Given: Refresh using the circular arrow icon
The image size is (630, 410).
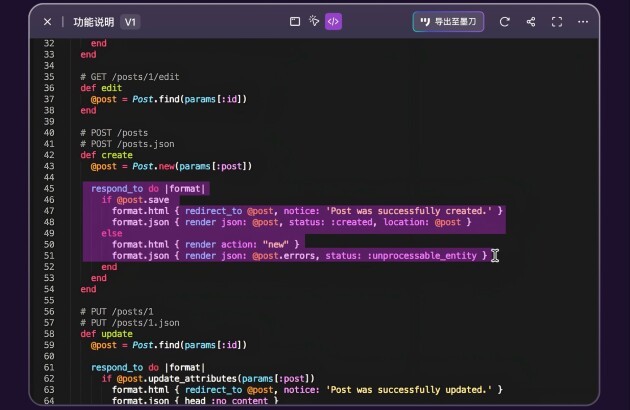Looking at the screenshot, I should 505,22.
